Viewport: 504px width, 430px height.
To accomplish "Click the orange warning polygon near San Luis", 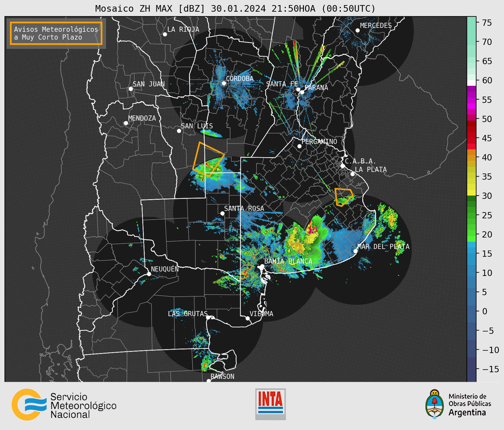I will coord(208,159).
